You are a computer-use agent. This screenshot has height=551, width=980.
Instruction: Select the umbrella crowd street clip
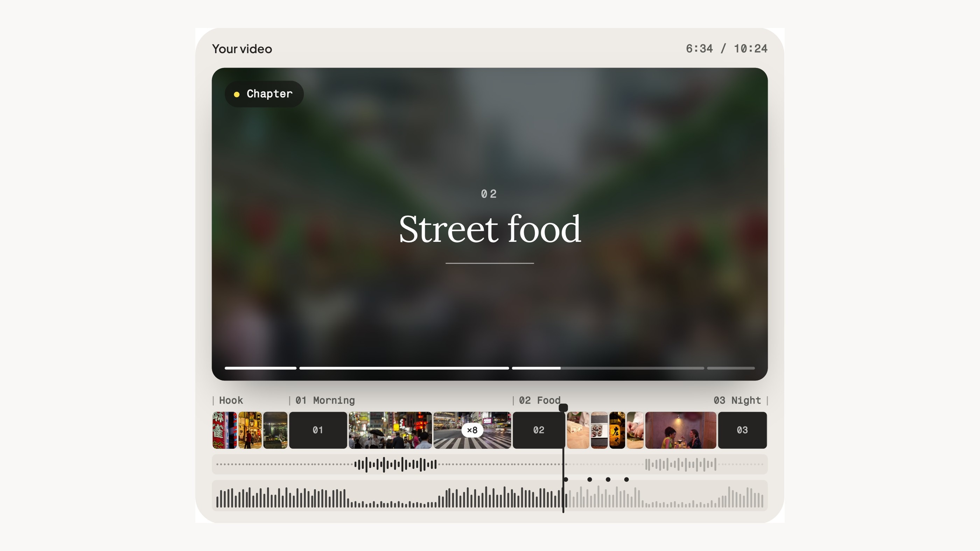(x=390, y=430)
